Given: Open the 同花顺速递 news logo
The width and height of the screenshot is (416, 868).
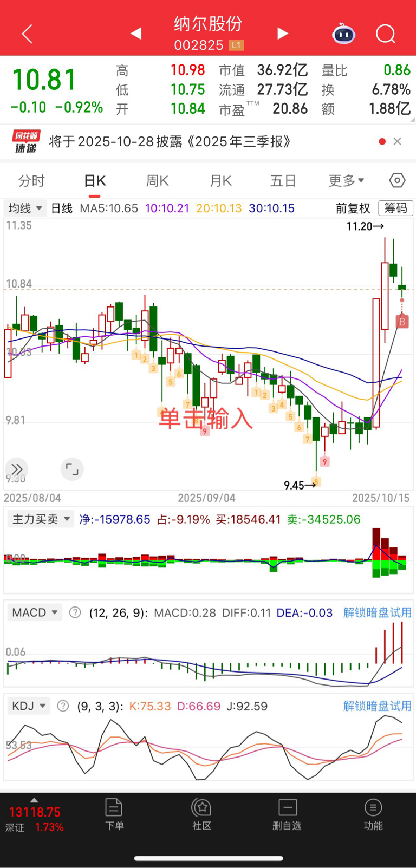Looking at the screenshot, I should point(25,142).
